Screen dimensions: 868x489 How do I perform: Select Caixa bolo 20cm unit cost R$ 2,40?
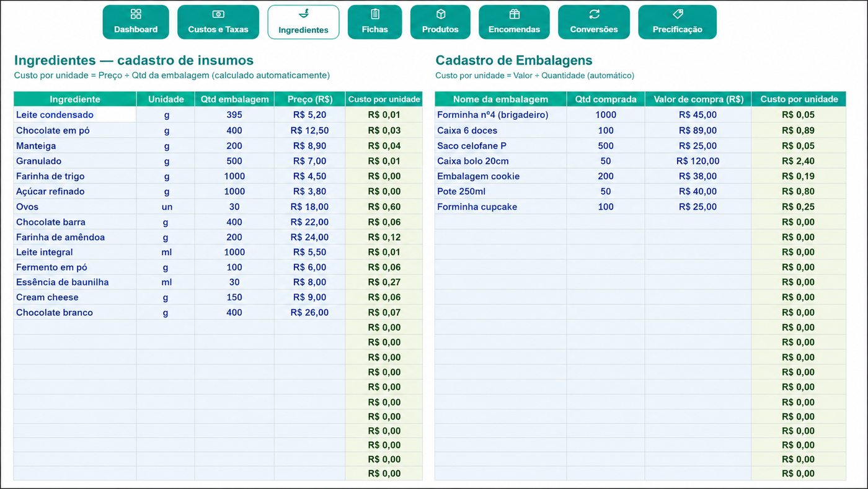799,161
